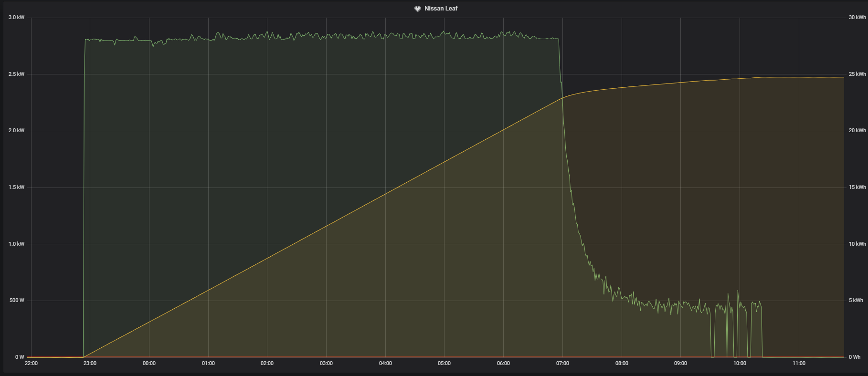Click the 30 kWh right axis label
The image size is (868, 376).
click(857, 18)
